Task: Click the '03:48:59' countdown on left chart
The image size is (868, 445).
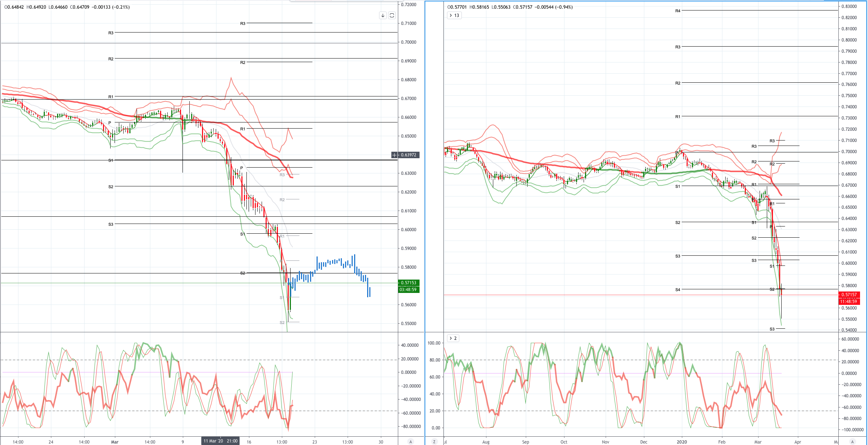Action: tap(409, 290)
